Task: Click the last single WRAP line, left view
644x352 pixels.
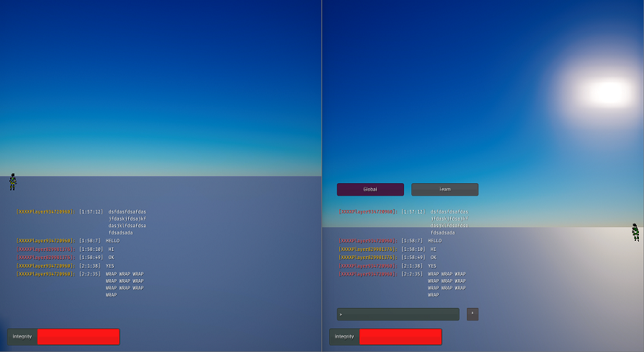Action: coord(112,295)
